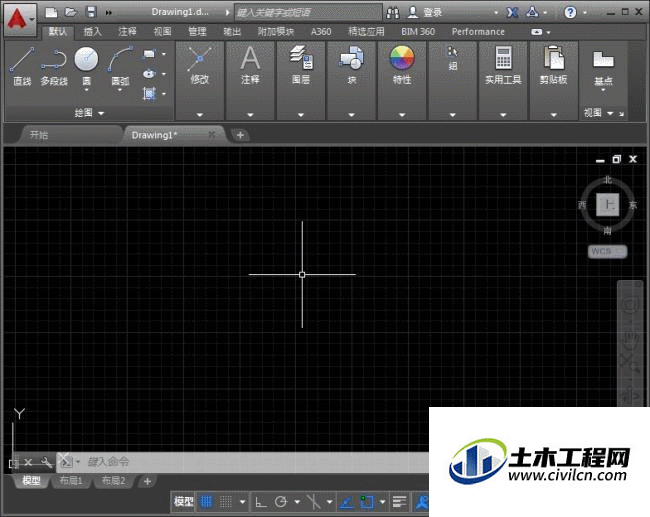
Task: Click the Autodesk Exchange X icon
Action: [512, 12]
